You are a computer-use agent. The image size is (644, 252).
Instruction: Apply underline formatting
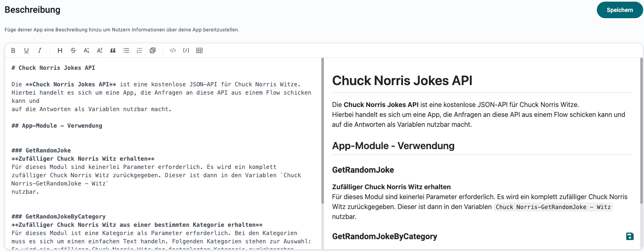(26, 50)
